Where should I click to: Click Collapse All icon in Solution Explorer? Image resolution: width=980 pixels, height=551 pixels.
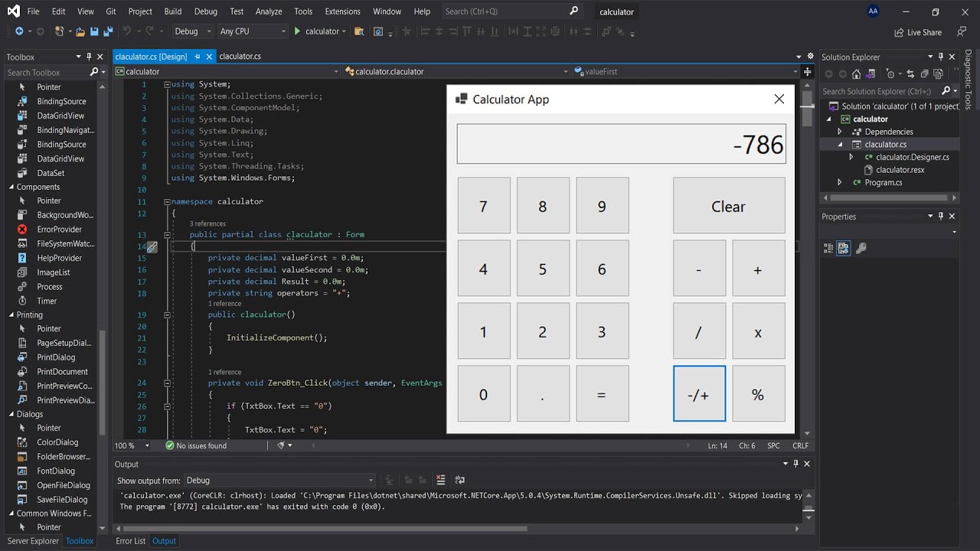(924, 74)
